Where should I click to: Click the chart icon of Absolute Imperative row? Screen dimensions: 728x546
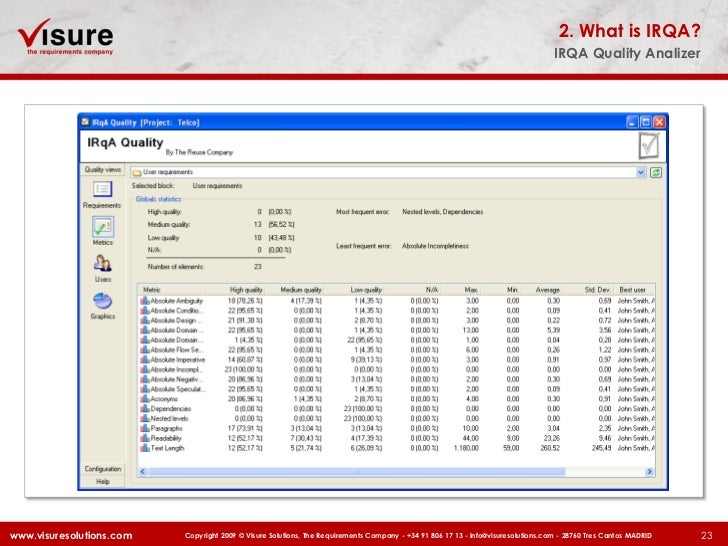coord(145,360)
